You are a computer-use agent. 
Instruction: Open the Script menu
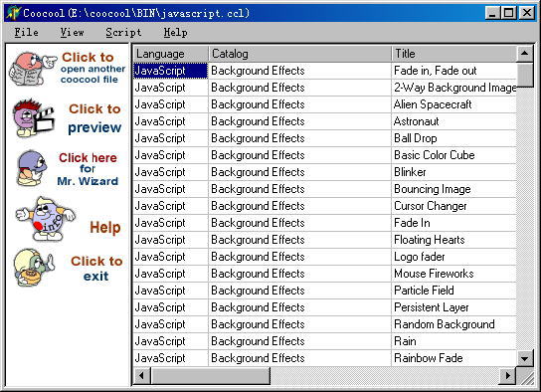(x=123, y=33)
